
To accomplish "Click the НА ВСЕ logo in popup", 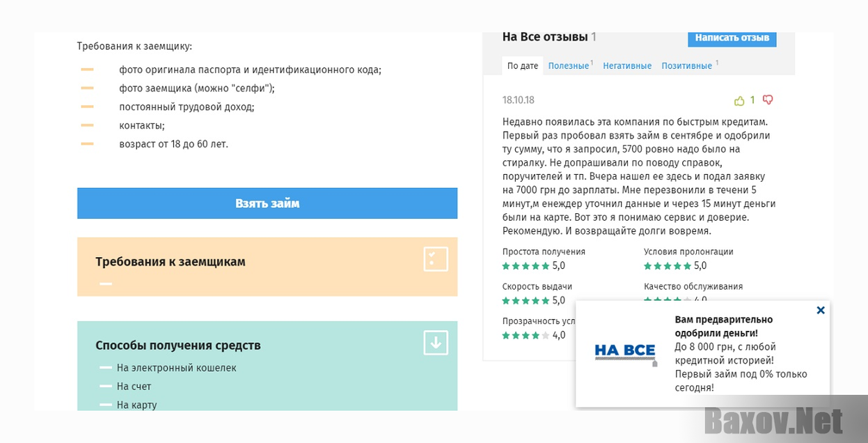I will point(625,353).
